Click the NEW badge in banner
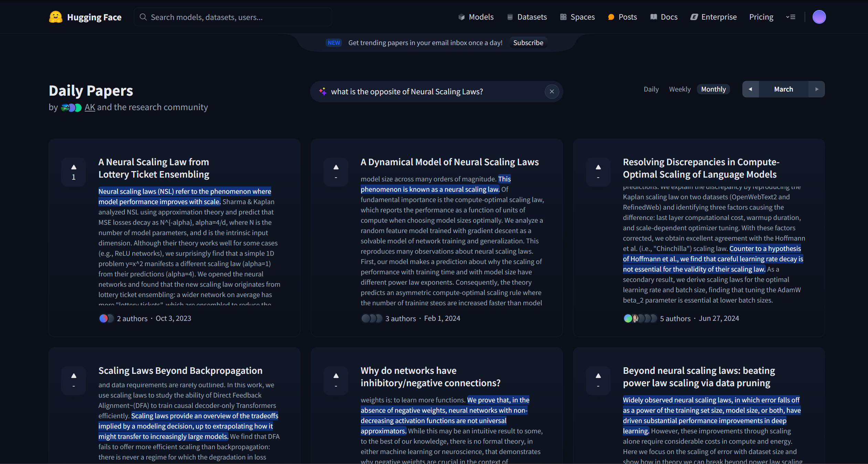 pyautogui.click(x=334, y=43)
